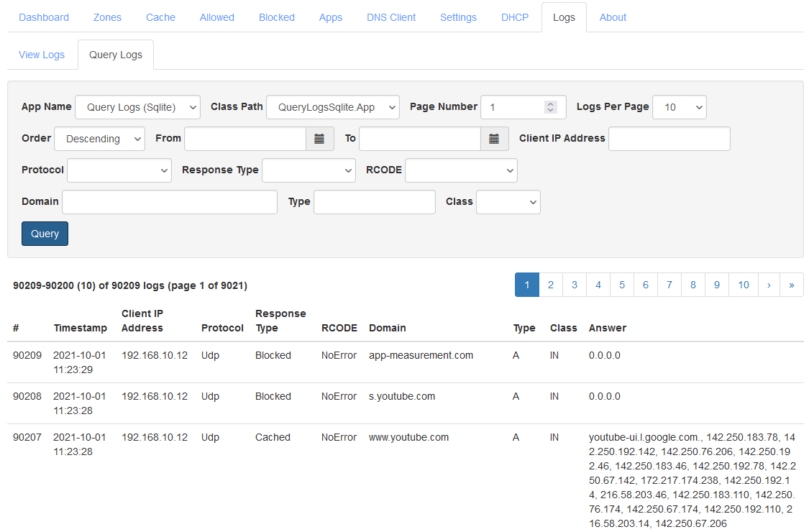Screen dimensions: 809x532
Task: Open the Response Type dropdown
Action: click(x=308, y=170)
